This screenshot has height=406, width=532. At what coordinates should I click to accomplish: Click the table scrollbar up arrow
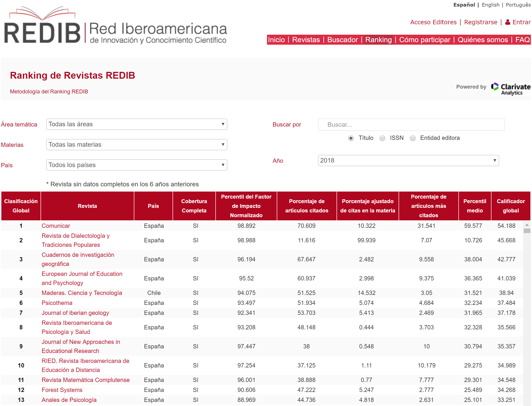click(x=527, y=225)
